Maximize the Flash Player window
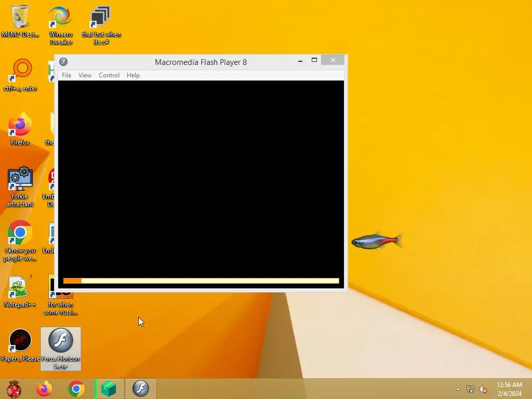The width and height of the screenshot is (532, 399). 314,60
